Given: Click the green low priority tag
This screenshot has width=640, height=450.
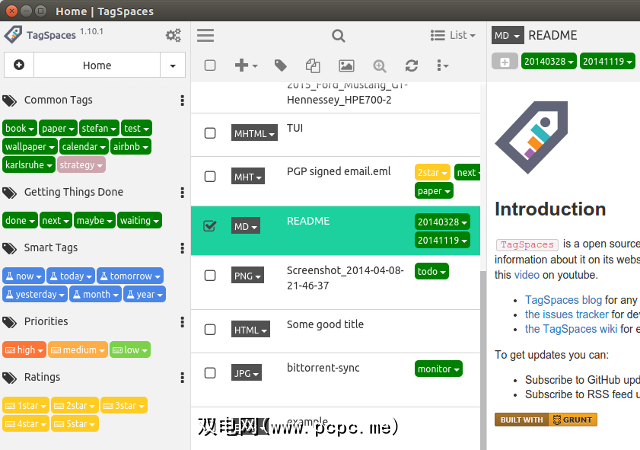Looking at the screenshot, I should [x=130, y=350].
